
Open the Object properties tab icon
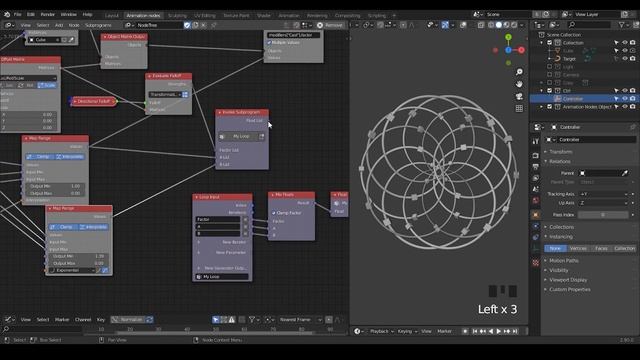(x=535, y=215)
